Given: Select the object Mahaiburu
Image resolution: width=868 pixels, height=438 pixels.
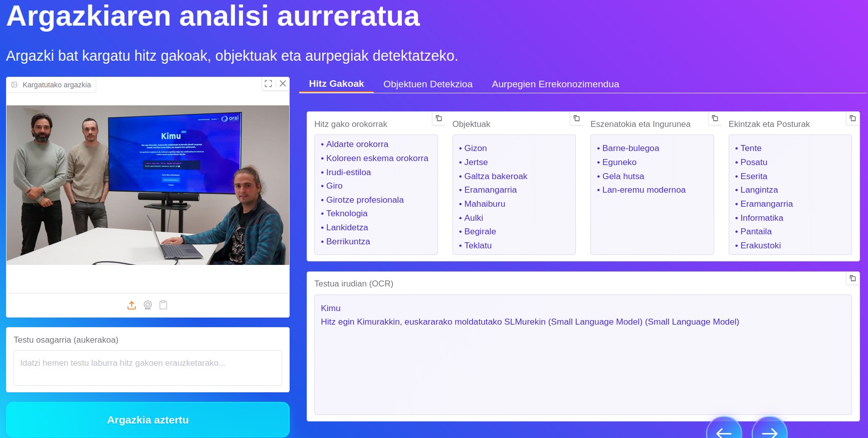Looking at the screenshot, I should (485, 204).
